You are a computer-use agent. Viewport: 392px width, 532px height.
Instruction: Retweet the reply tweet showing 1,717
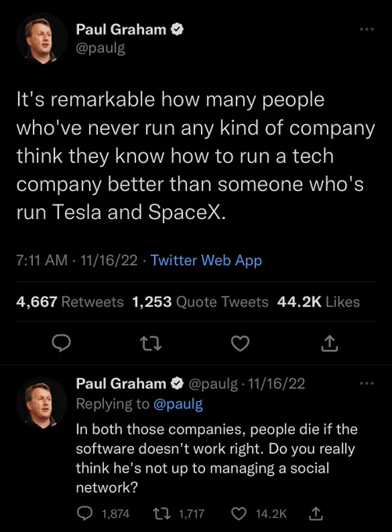coord(178,513)
